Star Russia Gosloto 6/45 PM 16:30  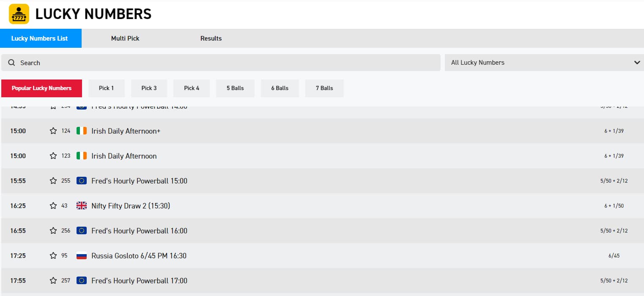(x=53, y=256)
